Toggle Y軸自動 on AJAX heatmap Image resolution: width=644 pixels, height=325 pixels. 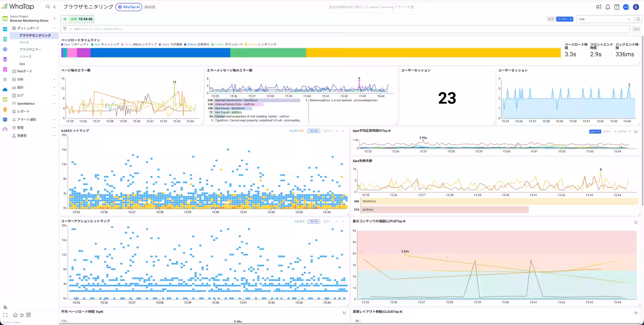pos(313,131)
